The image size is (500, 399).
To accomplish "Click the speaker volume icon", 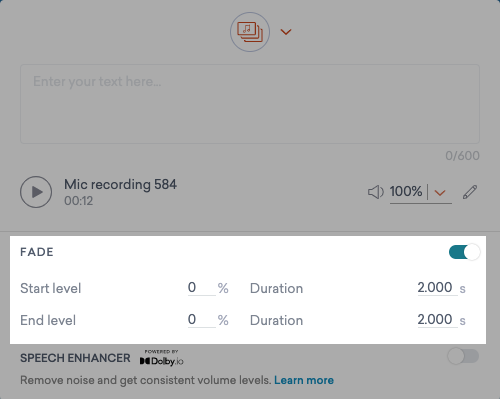I will [x=376, y=192].
